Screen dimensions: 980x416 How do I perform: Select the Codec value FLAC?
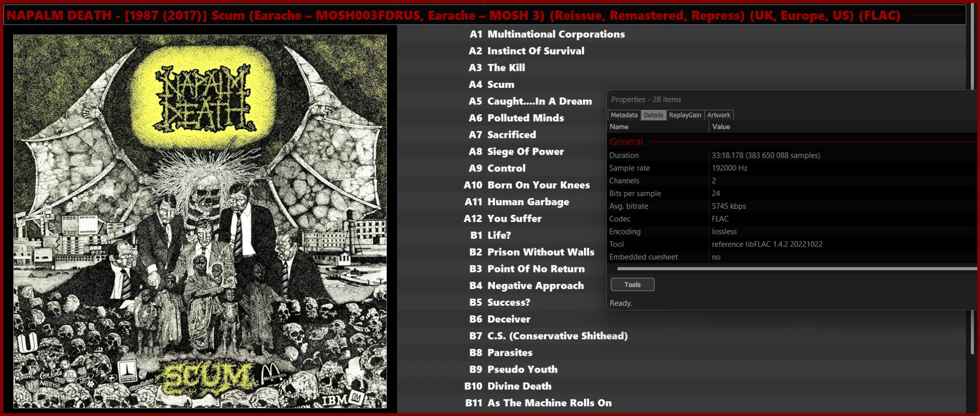[720, 219]
